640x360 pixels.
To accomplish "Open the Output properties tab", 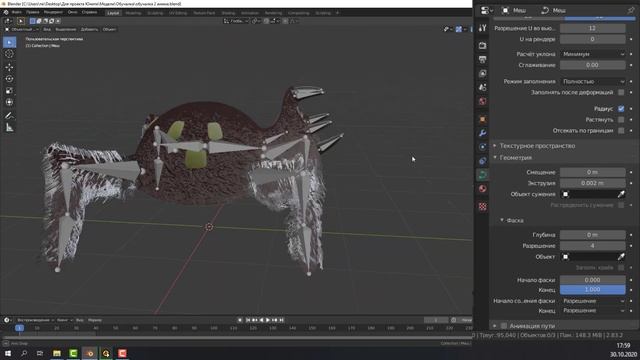I will tap(482, 59).
